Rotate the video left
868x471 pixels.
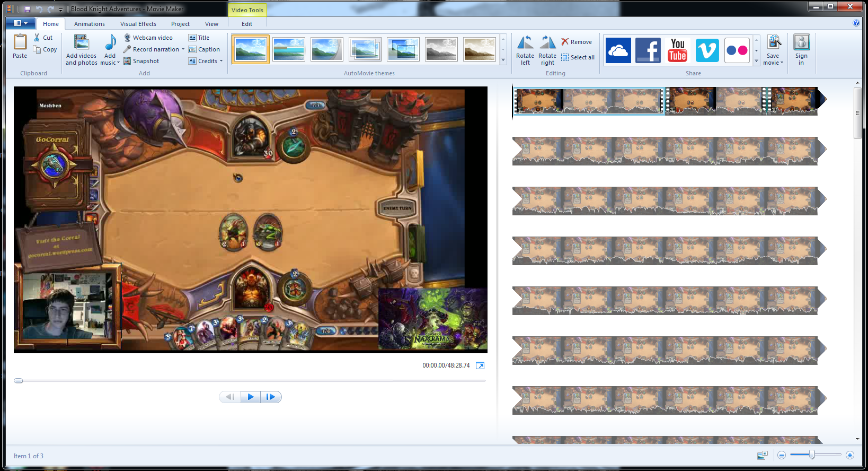pyautogui.click(x=525, y=43)
